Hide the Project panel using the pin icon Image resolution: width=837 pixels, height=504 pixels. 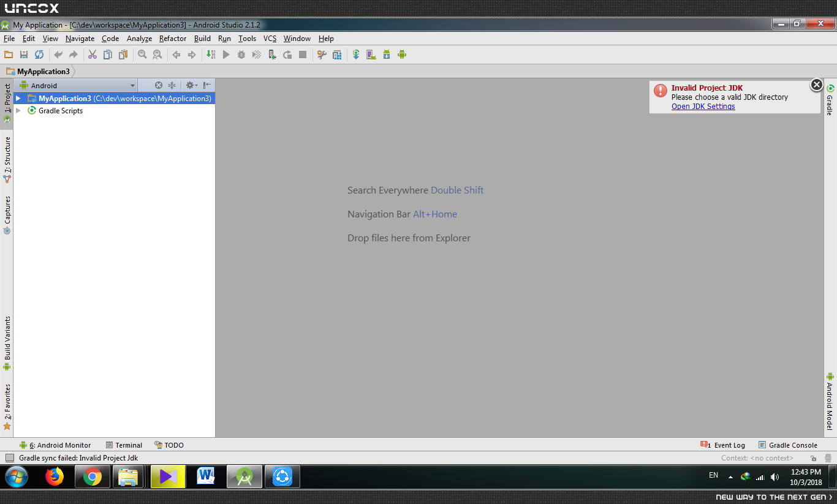pyautogui.click(x=207, y=86)
